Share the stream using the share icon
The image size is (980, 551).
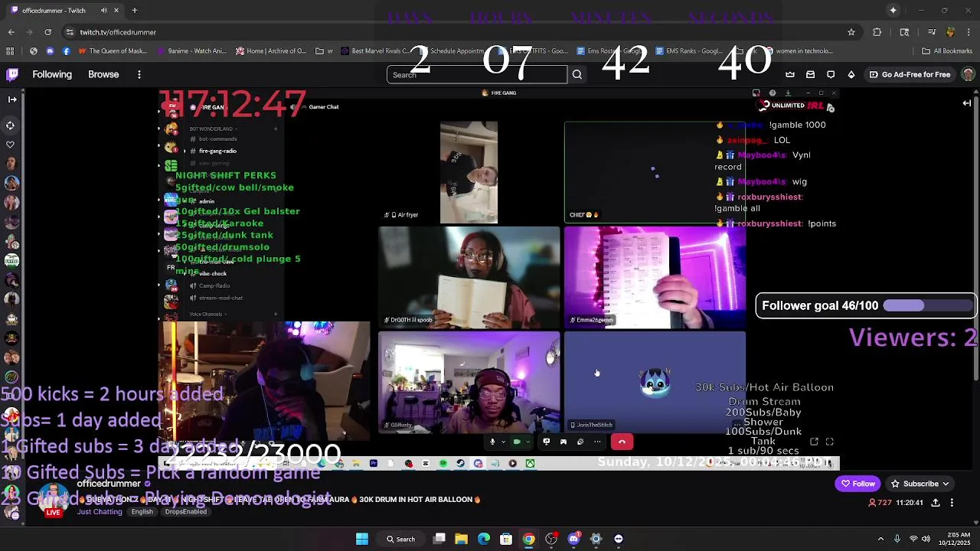(x=936, y=503)
